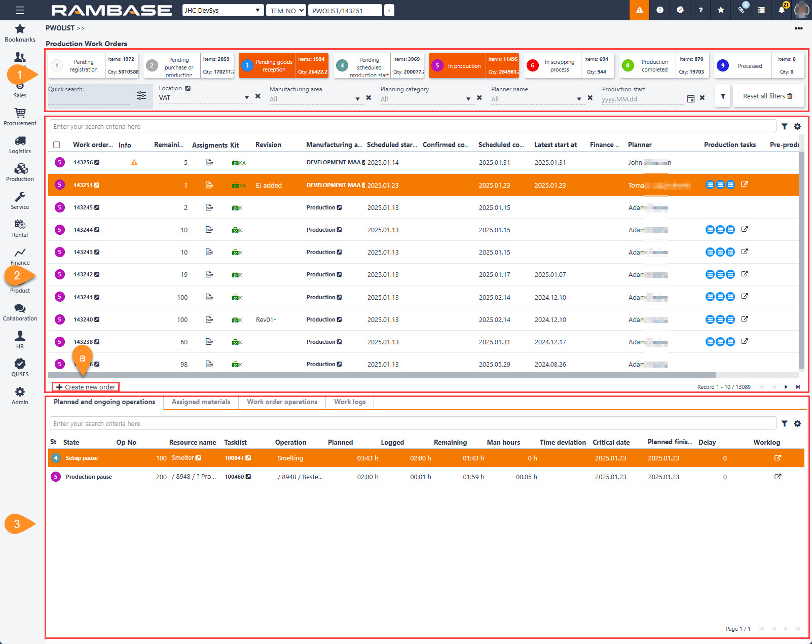The width and height of the screenshot is (812, 644).
Task: Expand the Location VAT dropdown
Action: tap(247, 98)
